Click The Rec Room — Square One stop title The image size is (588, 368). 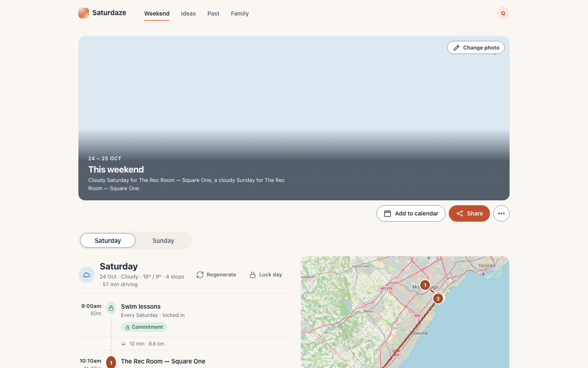point(163,361)
